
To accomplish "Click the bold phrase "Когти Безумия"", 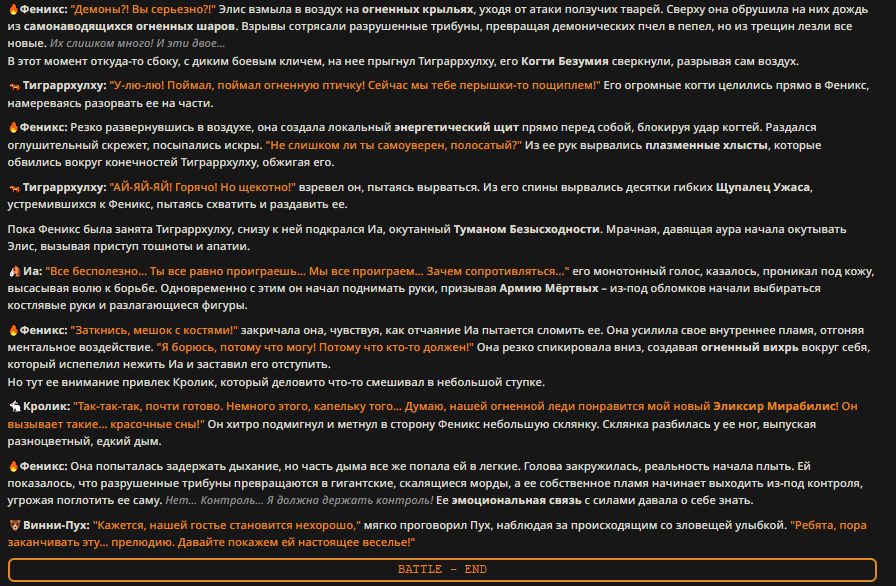I will (x=565, y=61).
